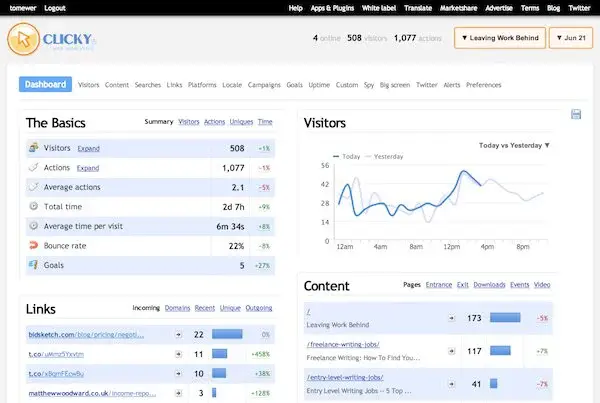This screenshot has width=600, height=403.
Task: Open the /freelance-writing-jobs/ page link
Action: [343, 344]
